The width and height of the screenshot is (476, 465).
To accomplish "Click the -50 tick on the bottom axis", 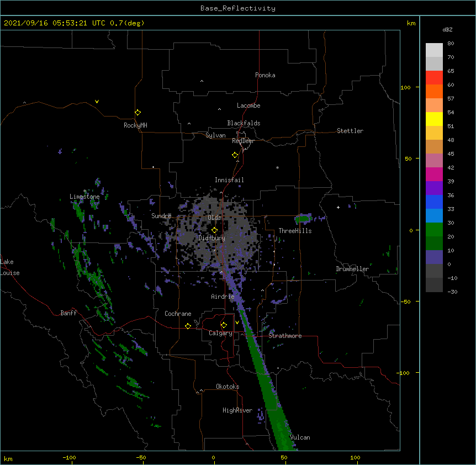I will [x=141, y=457].
